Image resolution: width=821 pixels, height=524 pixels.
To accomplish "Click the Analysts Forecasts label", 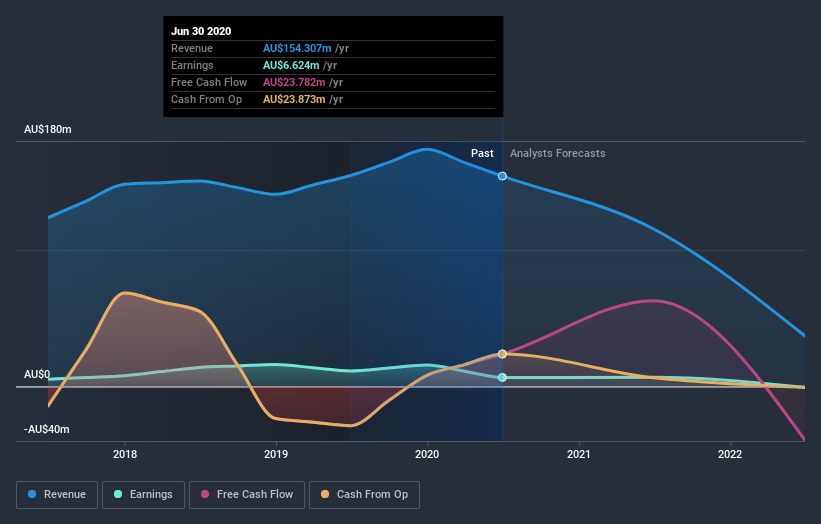I will (x=558, y=153).
